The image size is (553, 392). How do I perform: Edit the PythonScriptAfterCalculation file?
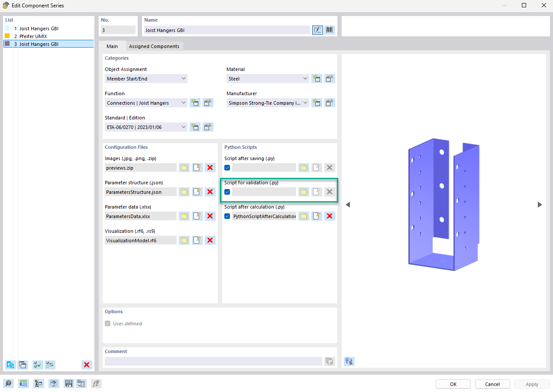[317, 216]
